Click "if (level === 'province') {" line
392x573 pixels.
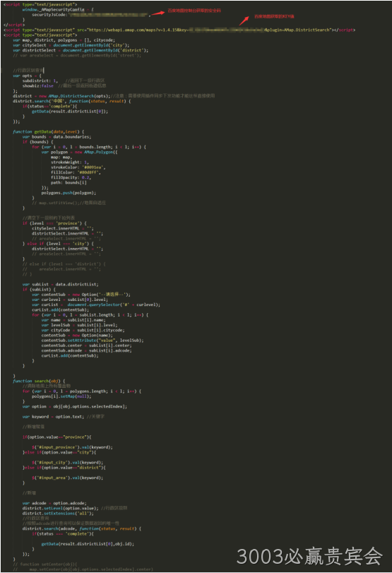pos(54,223)
